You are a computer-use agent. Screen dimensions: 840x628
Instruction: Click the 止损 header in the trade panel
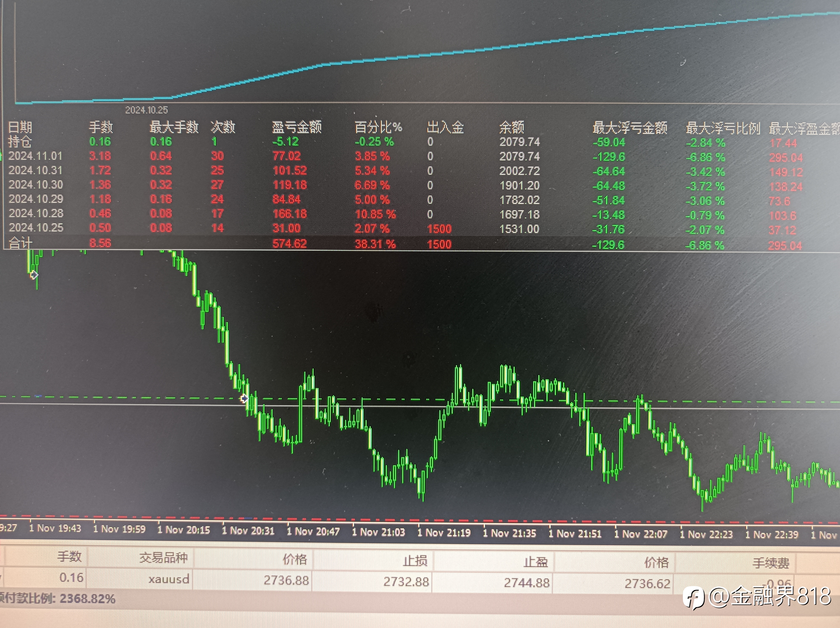(415, 561)
